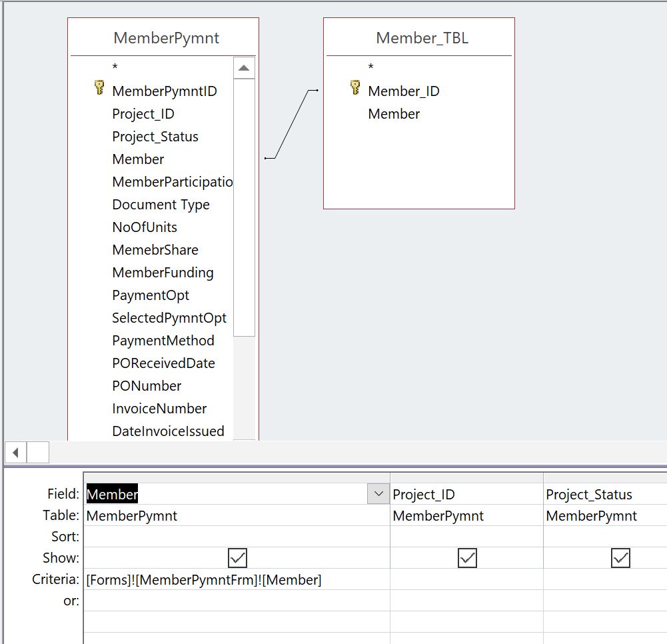Click the Forms MemberPymntFrm criteria cell
This screenshot has height=644, width=667.
237,579
